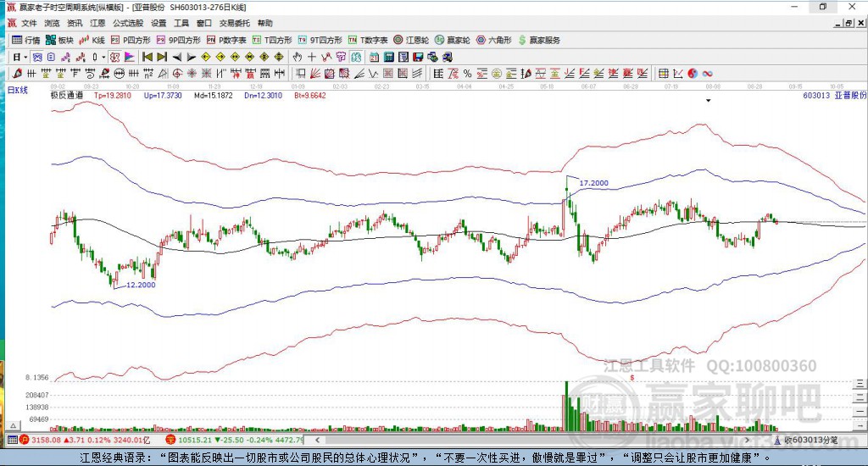Image resolution: width=868 pixels, height=466 pixels.
Task: Click the Up=17.3730 value
Action: pos(163,95)
